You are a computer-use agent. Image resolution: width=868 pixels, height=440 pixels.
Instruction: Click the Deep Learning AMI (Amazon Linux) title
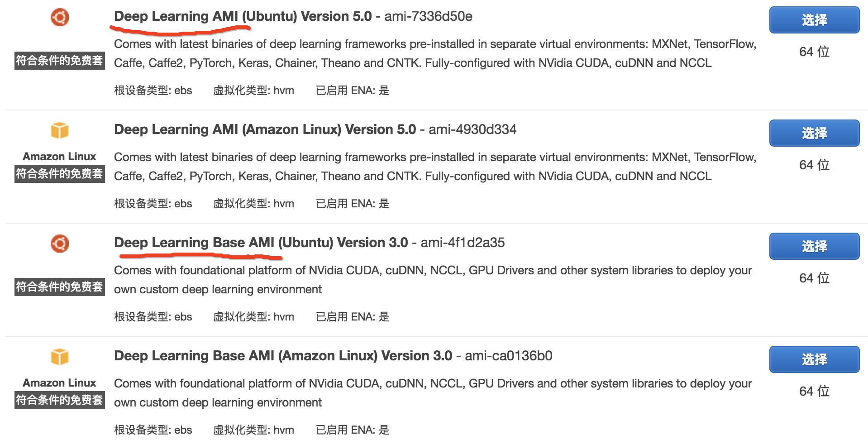[x=265, y=129]
